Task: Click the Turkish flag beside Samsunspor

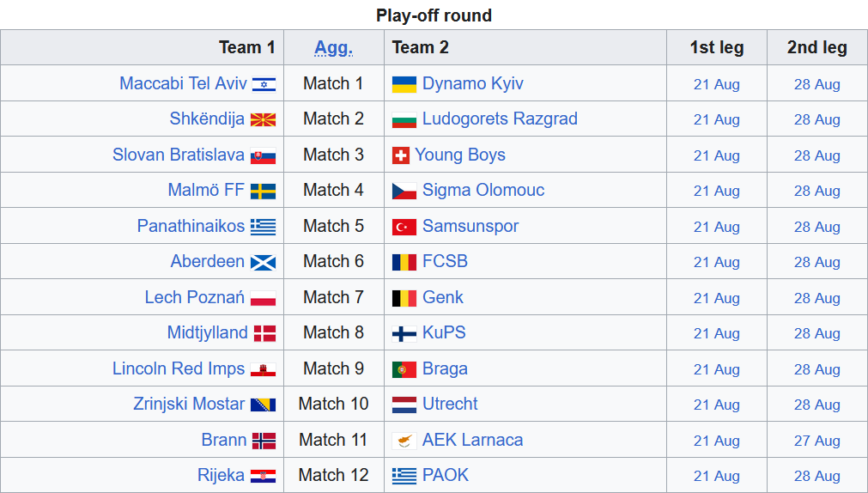Action: [x=404, y=227]
